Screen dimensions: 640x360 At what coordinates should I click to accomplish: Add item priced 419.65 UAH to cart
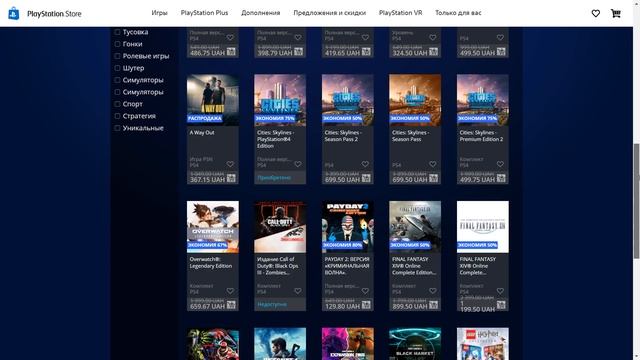tap(366, 52)
